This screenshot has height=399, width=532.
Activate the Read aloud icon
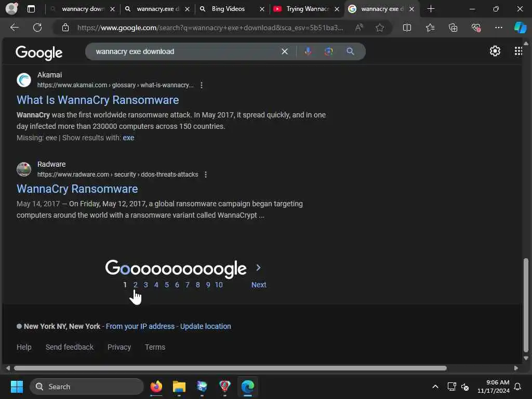click(359, 28)
